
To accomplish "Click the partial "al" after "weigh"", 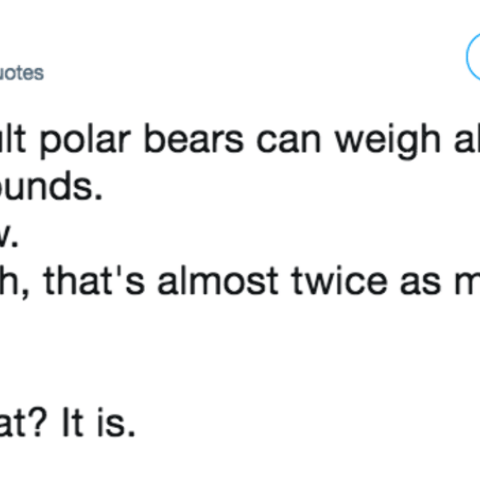I will click(x=467, y=139).
